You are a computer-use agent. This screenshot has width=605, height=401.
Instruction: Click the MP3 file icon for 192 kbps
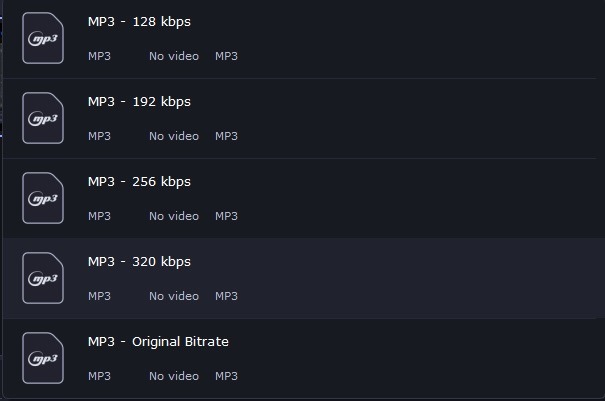pos(43,118)
